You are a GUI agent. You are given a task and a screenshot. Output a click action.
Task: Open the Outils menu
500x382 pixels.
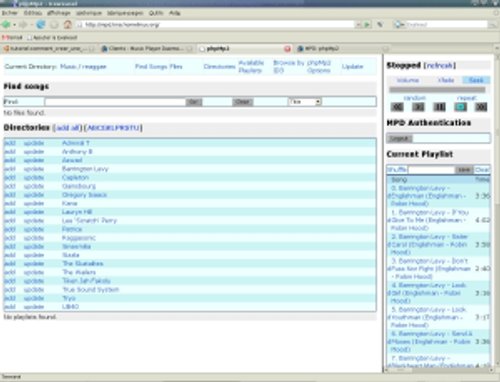pos(156,13)
